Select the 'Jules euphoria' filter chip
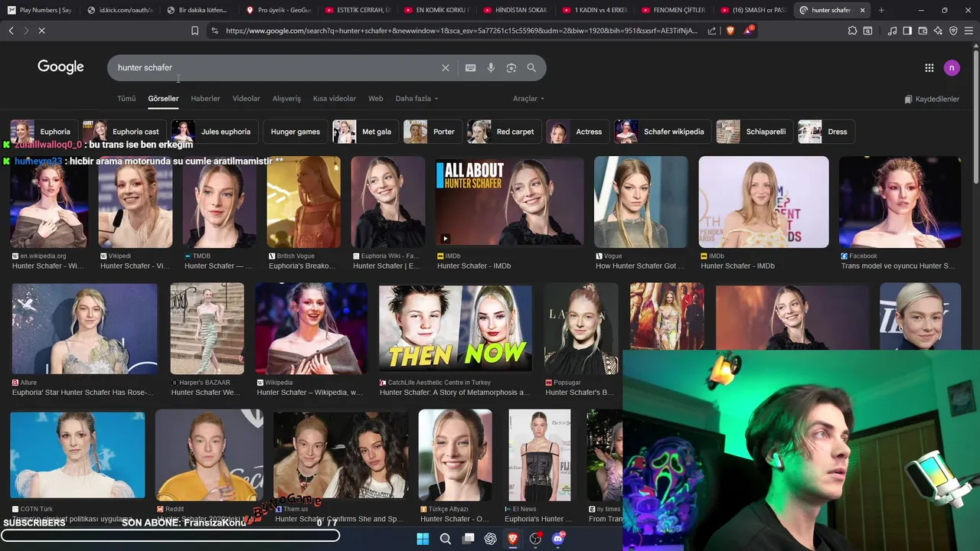 click(x=214, y=132)
